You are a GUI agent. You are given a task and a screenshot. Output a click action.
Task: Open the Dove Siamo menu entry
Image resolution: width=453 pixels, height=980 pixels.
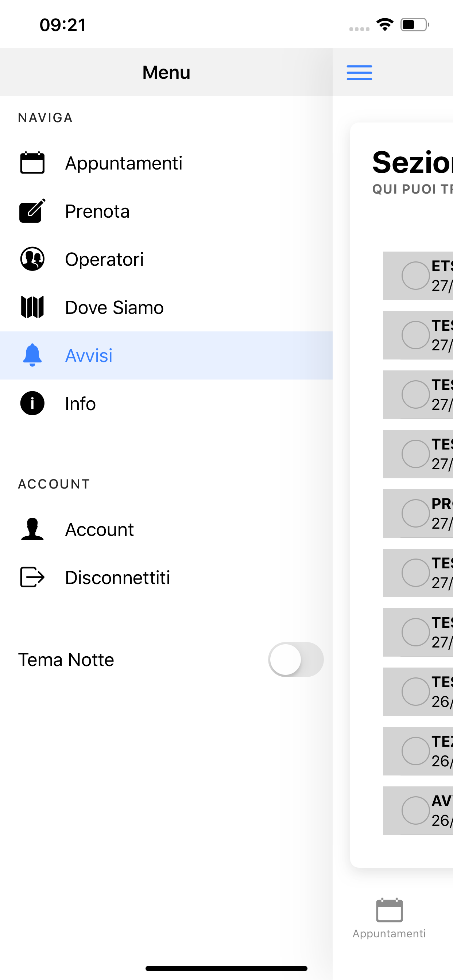tap(166, 307)
